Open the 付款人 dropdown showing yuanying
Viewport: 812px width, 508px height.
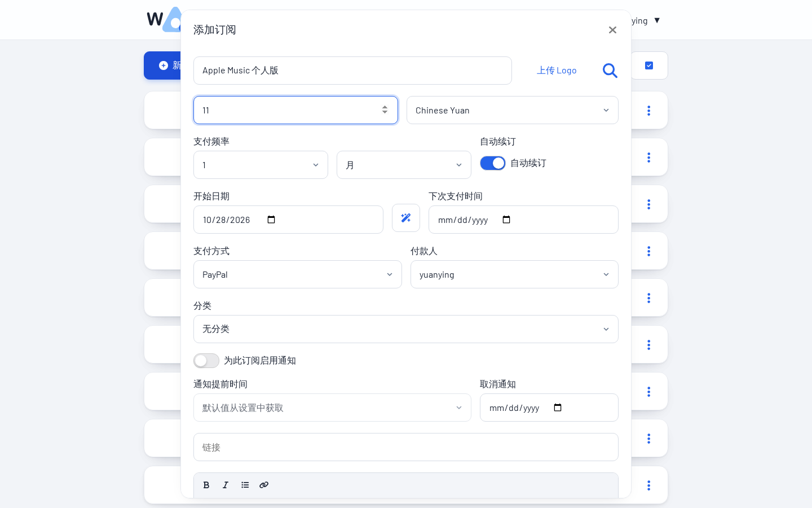[514, 274]
